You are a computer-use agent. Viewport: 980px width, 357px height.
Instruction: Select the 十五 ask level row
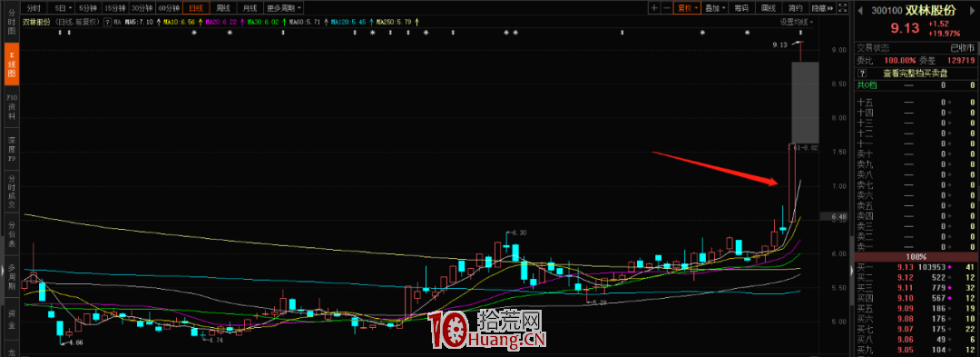(x=916, y=102)
